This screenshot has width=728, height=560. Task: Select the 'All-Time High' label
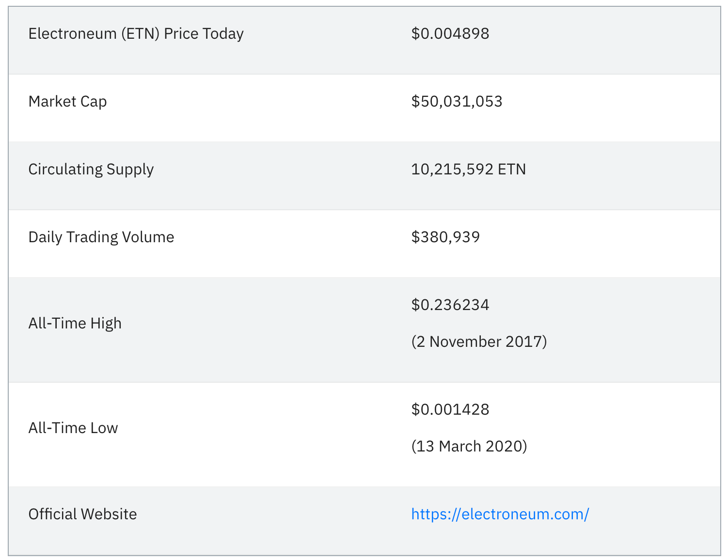pyautogui.click(x=75, y=323)
